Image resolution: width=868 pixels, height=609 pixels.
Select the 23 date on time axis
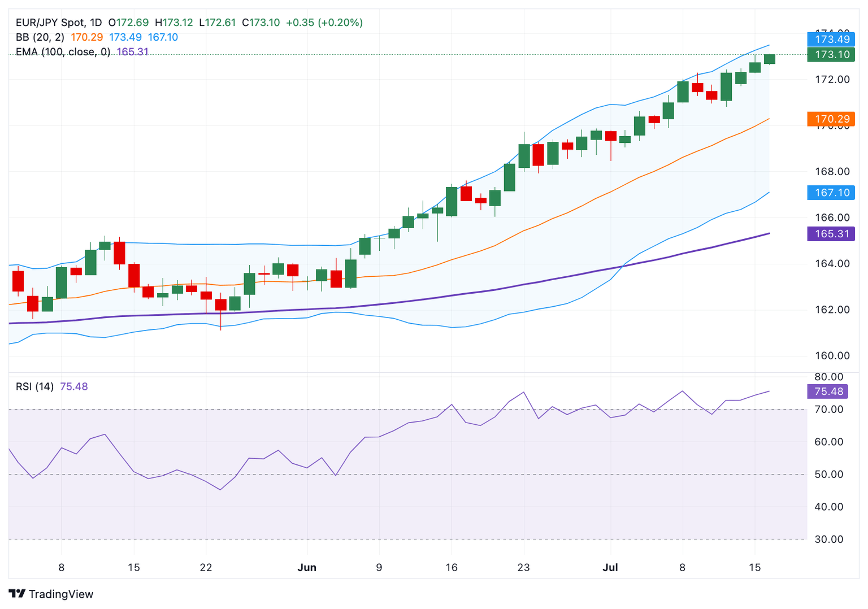[x=523, y=567]
